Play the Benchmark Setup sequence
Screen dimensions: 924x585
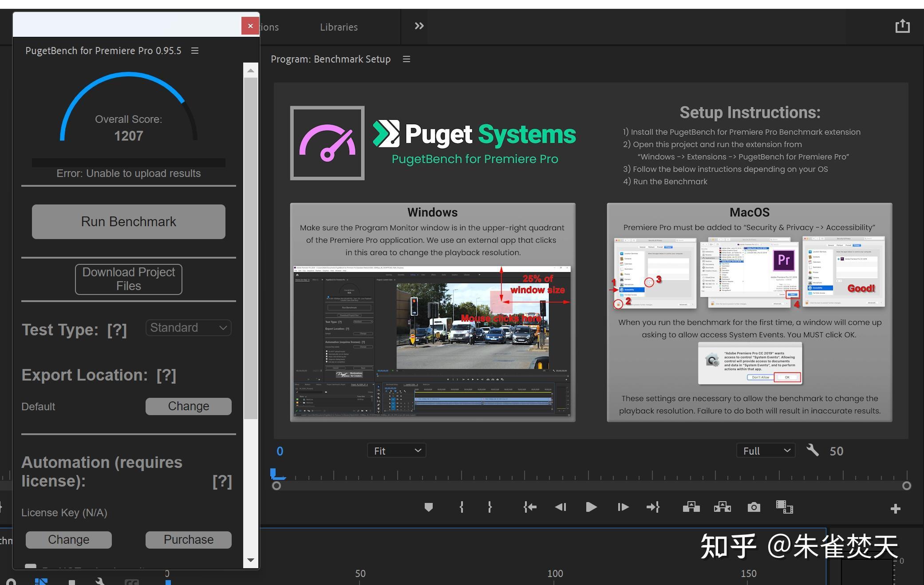(591, 507)
